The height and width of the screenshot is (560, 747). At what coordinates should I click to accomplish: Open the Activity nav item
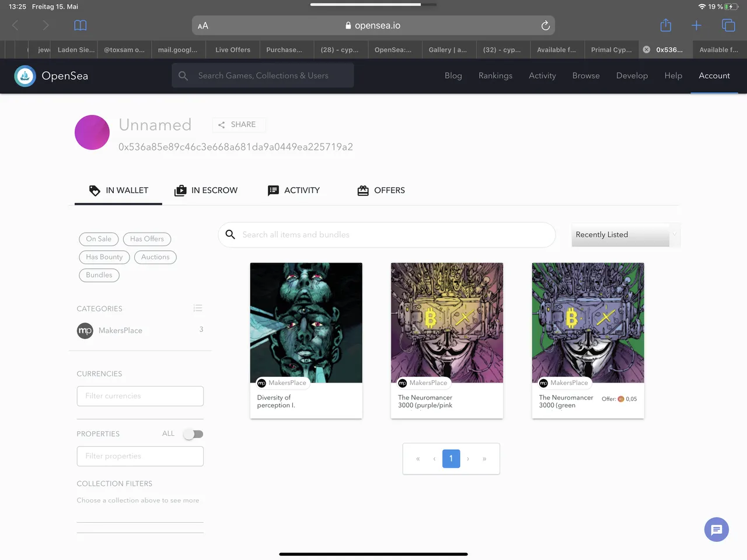pyautogui.click(x=542, y=76)
